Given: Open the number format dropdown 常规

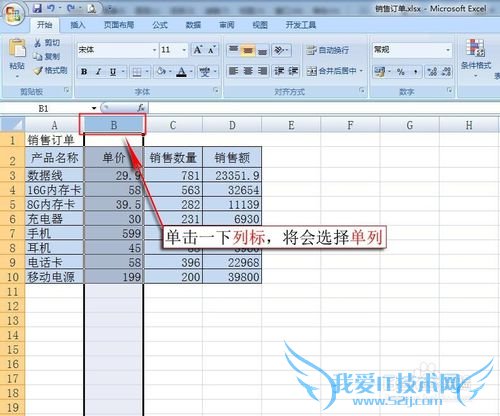Looking at the screenshot, I should [x=448, y=50].
